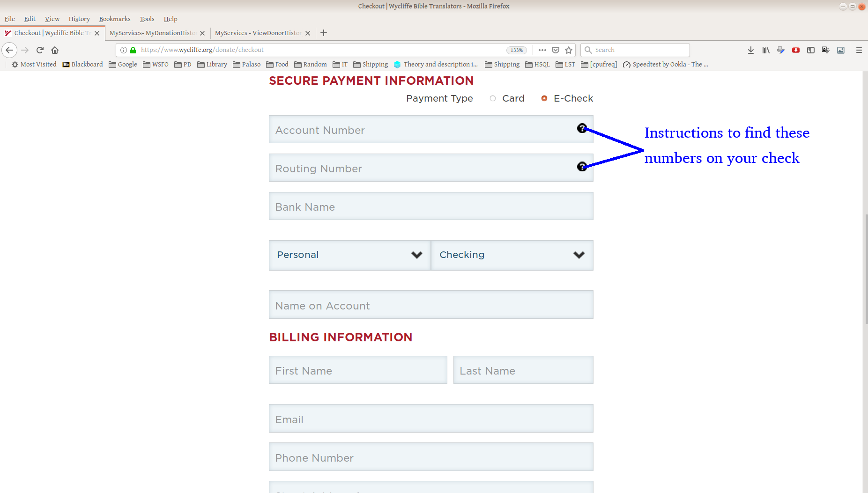
Task: Click the green secure padlock icon
Action: coord(133,50)
